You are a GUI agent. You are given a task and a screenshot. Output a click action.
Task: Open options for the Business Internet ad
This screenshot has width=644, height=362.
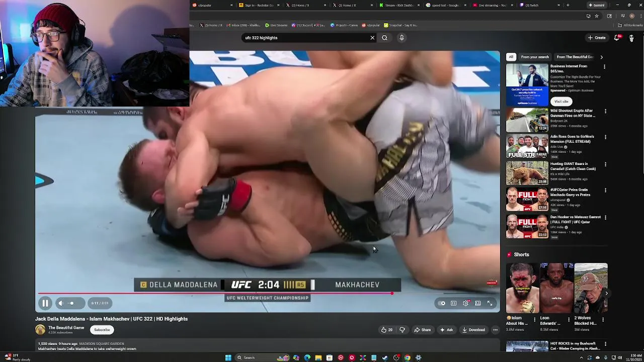[x=605, y=66]
